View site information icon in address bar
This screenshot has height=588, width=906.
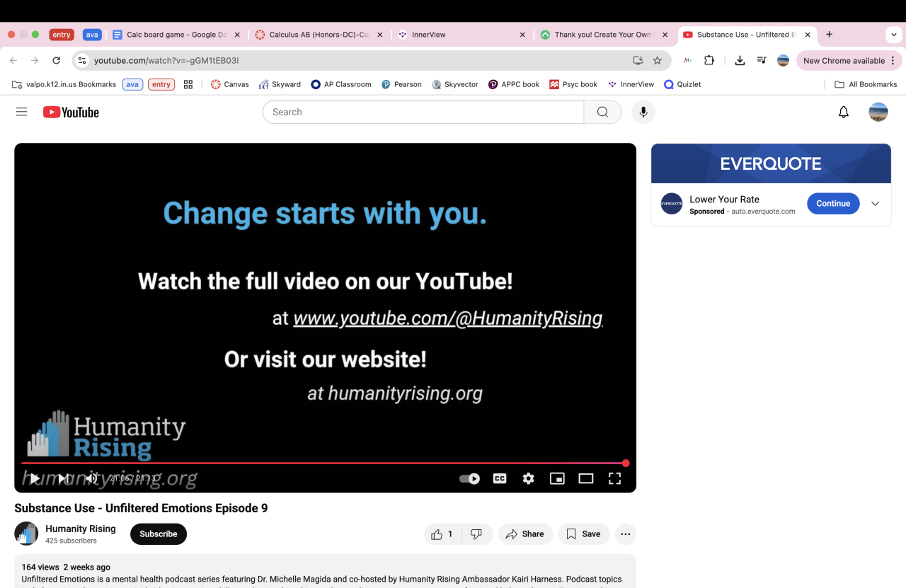click(82, 61)
